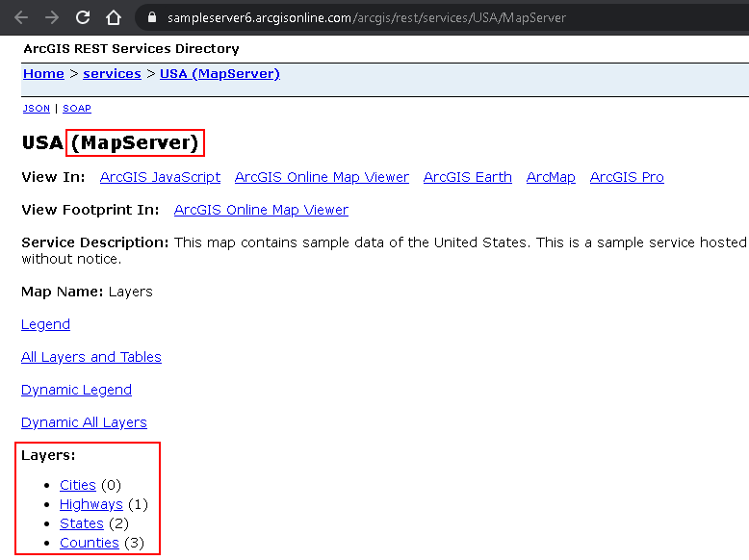
Task: Click the 'ArcGIS REST Services Directory' heading
Action: [x=131, y=49]
